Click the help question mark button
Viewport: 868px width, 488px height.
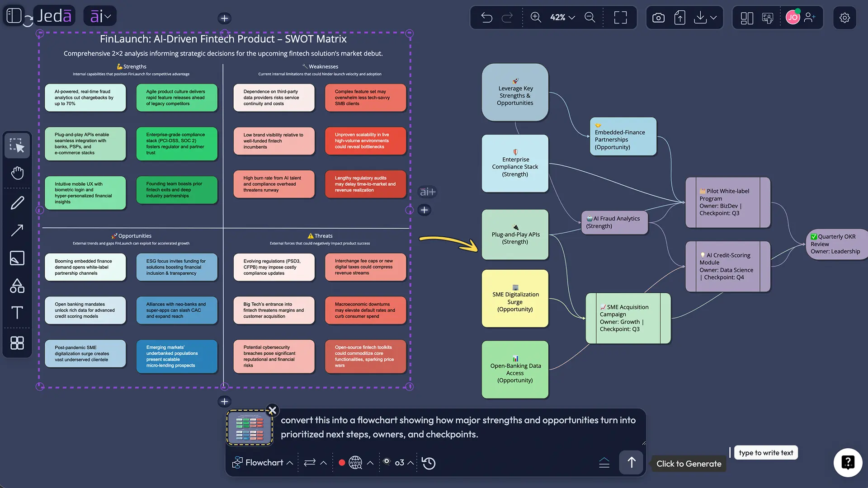tap(848, 462)
